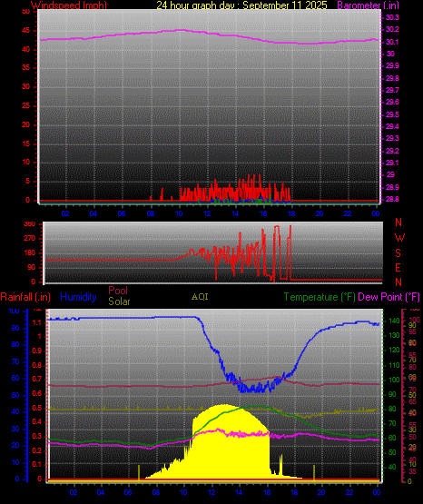This screenshot has height=504, width=423.
Task: Click the topmost "N" compass label
Action: click(398, 222)
